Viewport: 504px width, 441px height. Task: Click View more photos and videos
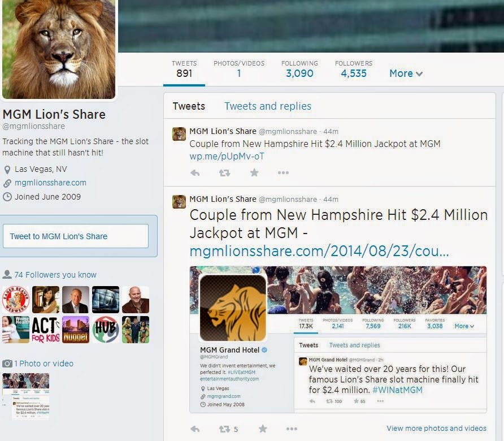click(437, 428)
